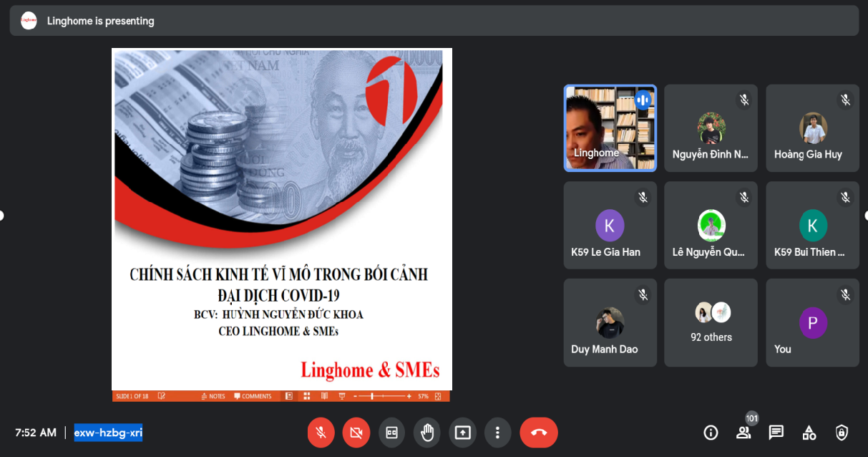The width and height of the screenshot is (868, 457).
Task: Click the purple P avatar on the You tile
Action: tap(813, 323)
